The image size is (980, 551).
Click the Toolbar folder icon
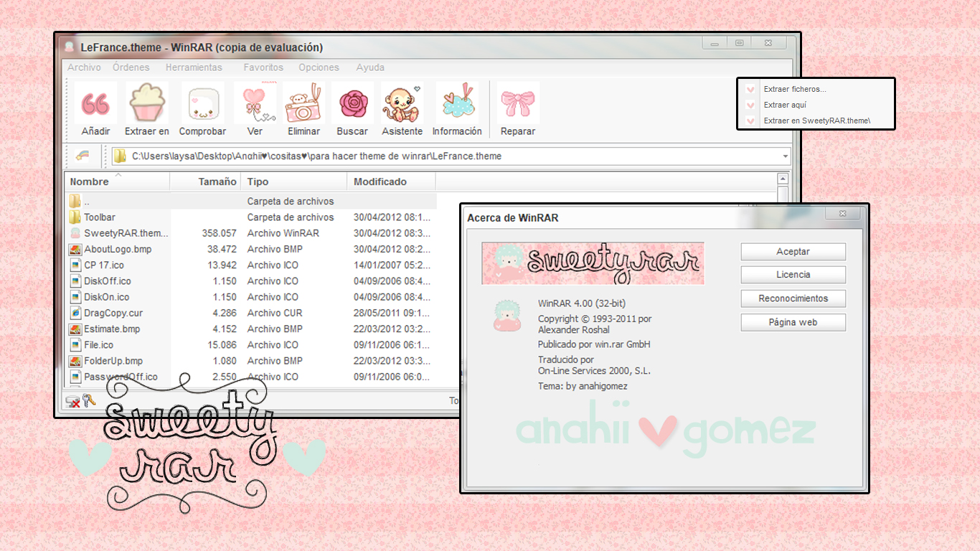tap(75, 217)
